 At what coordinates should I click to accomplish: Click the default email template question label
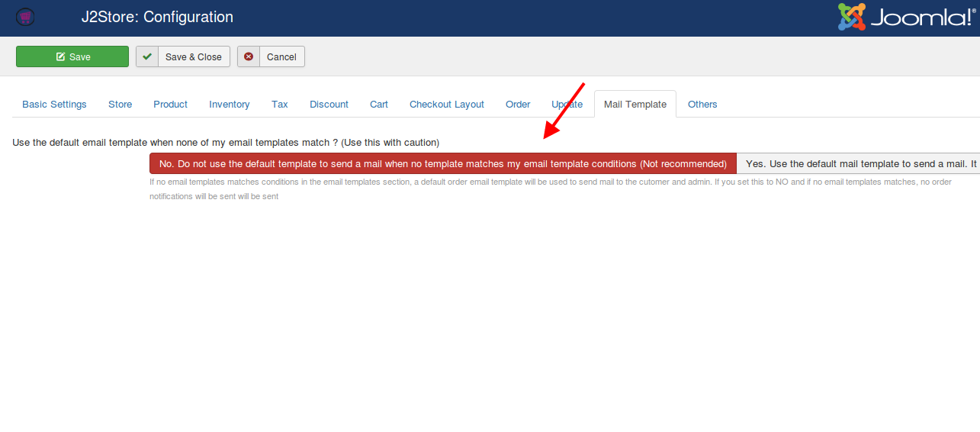(x=226, y=143)
